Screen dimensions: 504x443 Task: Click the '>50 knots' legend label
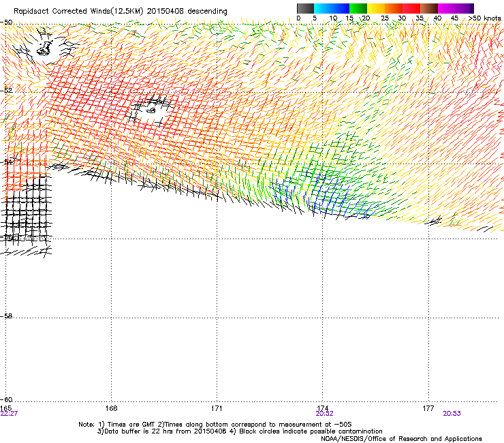tap(485, 18)
